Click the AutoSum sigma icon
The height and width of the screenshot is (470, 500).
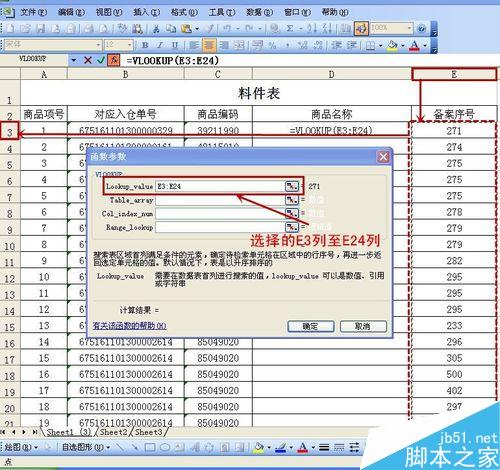pyautogui.click(x=290, y=29)
